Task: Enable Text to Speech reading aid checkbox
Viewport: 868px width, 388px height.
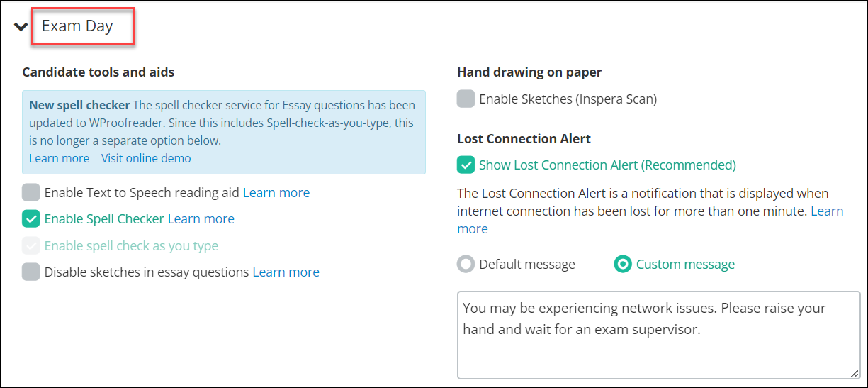Action: point(31,192)
